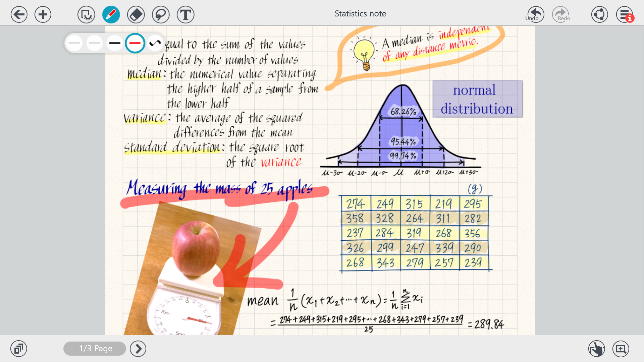The width and height of the screenshot is (644, 362).
Task: Choose the lasso selection tool
Action: (161, 14)
